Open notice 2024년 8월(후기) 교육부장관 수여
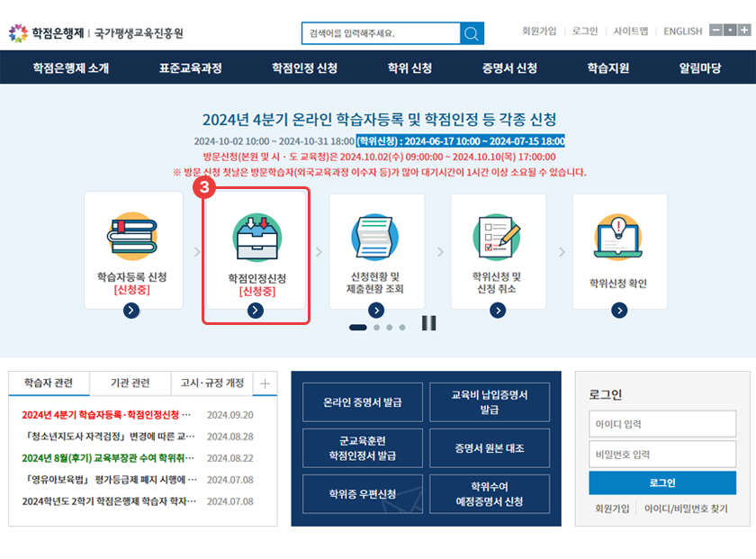 pyautogui.click(x=108, y=458)
